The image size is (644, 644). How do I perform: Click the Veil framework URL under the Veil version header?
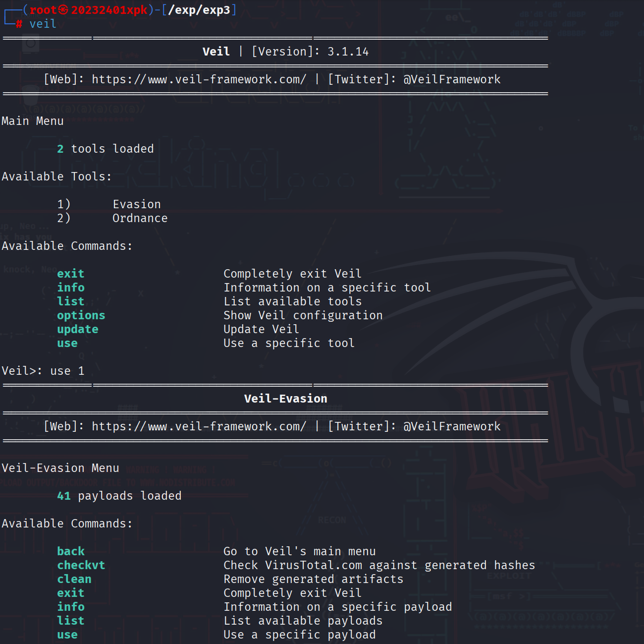point(199,79)
